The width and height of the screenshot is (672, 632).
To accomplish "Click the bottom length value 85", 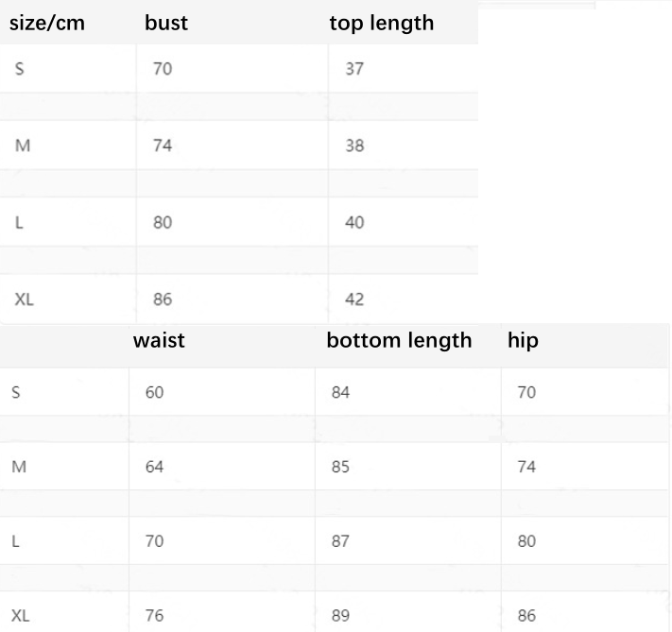I will pyautogui.click(x=340, y=467).
